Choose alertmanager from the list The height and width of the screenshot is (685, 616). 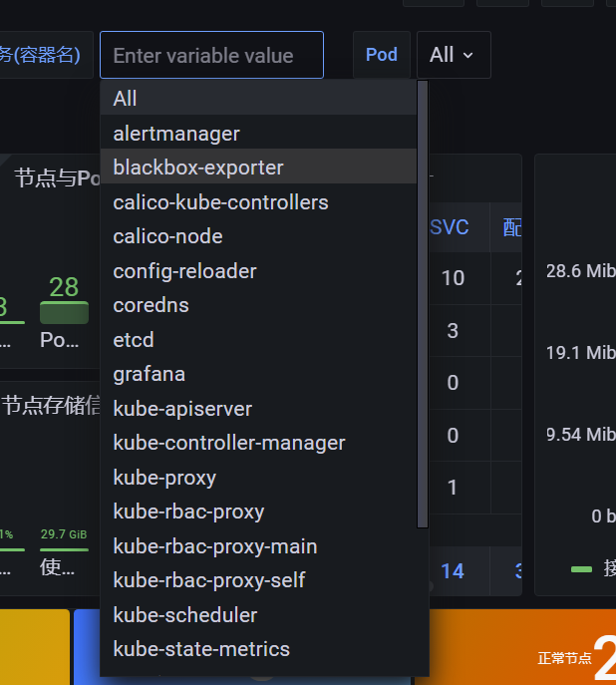(258, 134)
